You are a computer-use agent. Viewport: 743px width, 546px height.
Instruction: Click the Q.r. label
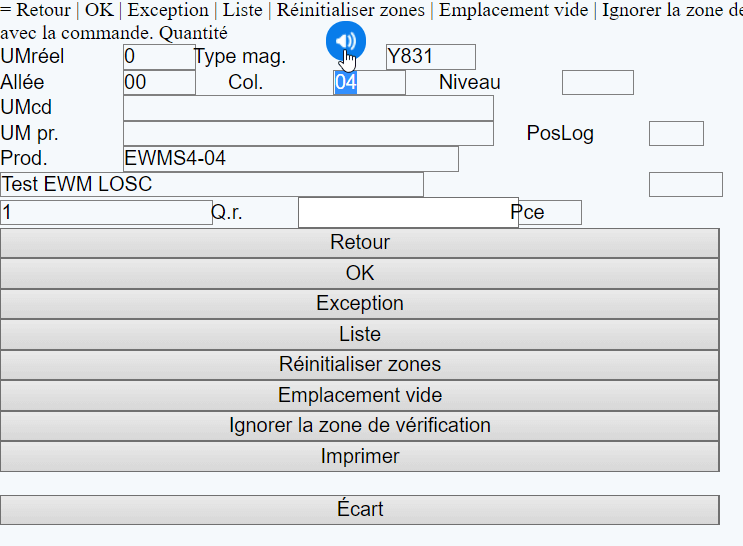pos(227,212)
